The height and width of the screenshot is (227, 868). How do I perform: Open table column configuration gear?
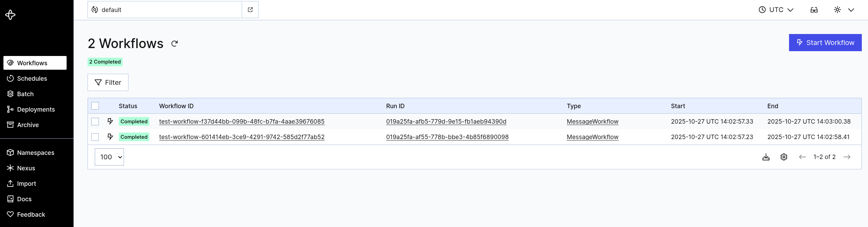(784, 157)
